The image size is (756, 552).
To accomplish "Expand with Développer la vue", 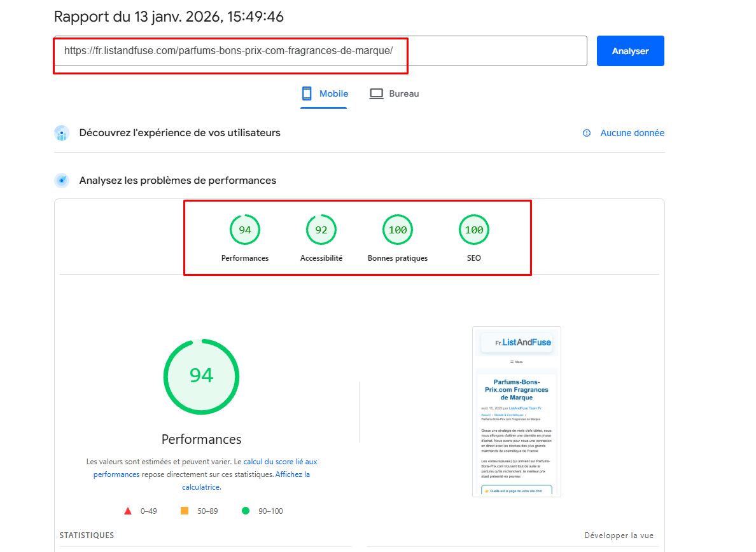I will pos(619,535).
